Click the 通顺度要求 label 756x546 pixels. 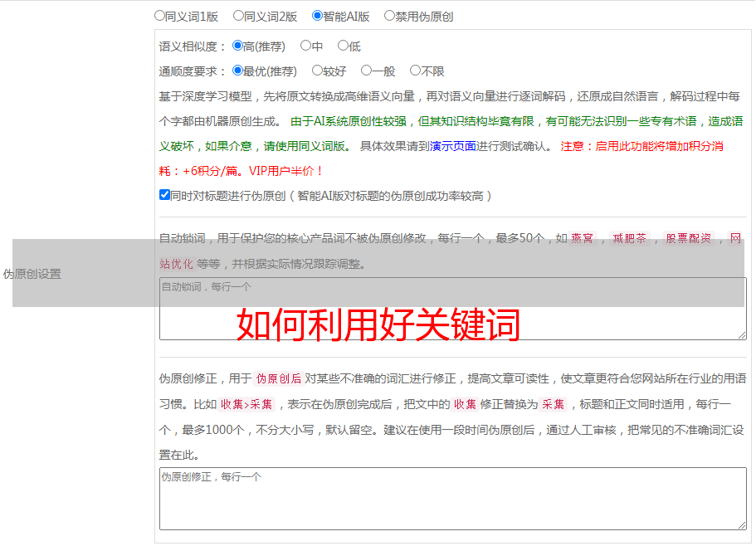click(x=192, y=72)
